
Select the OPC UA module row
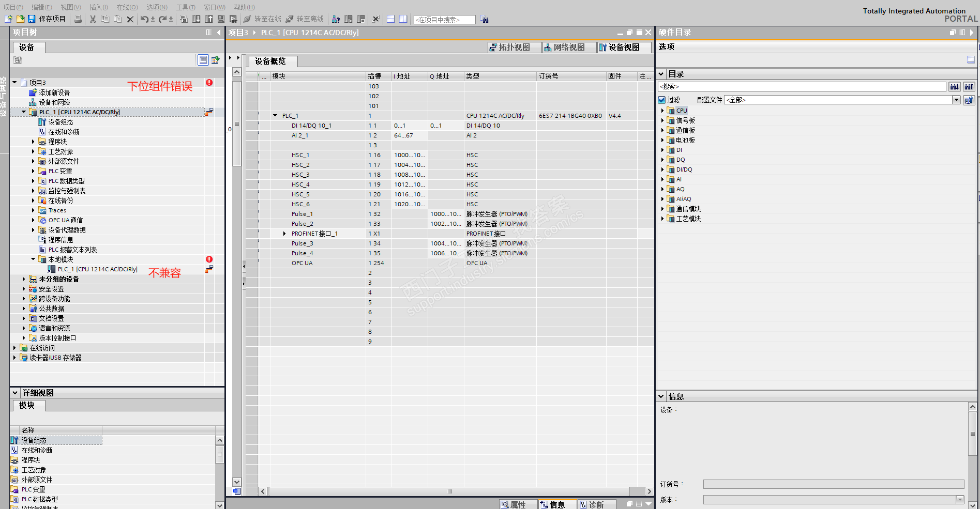click(x=449, y=263)
